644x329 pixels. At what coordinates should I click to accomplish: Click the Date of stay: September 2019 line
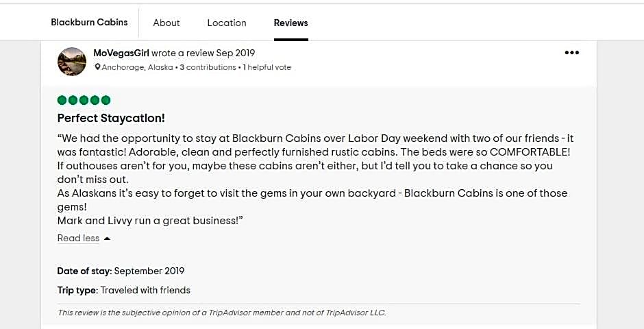click(x=121, y=271)
